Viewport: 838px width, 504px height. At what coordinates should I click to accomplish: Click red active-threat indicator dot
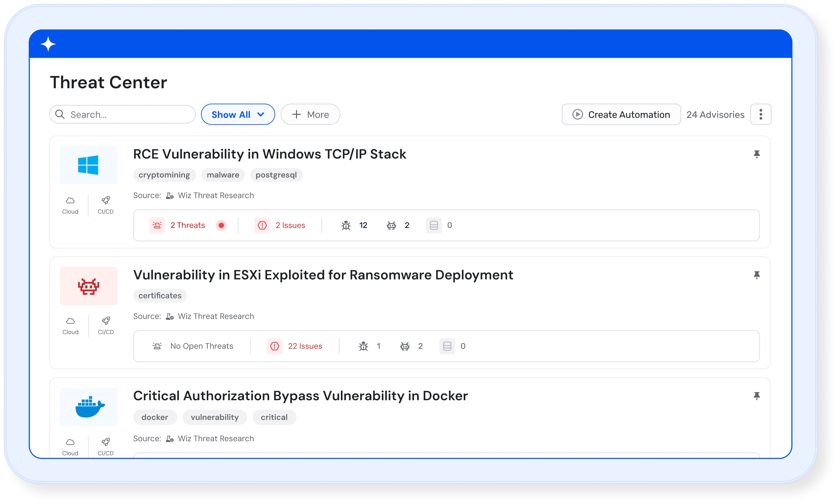[x=221, y=225]
